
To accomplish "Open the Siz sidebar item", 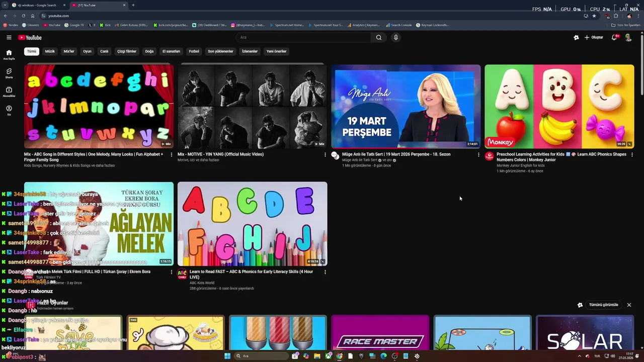I will pos(9,111).
